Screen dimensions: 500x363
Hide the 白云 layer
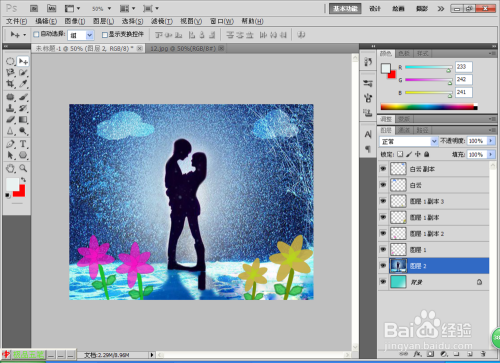coord(383,185)
